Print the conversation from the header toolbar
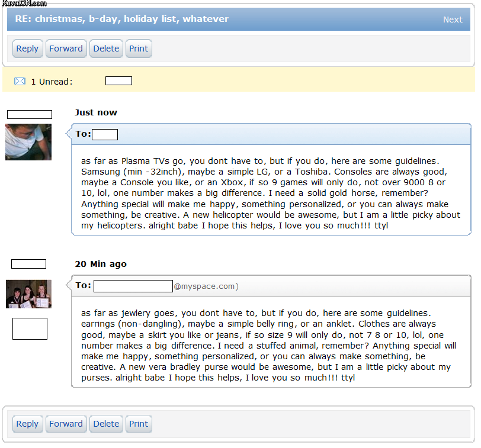 coord(139,49)
